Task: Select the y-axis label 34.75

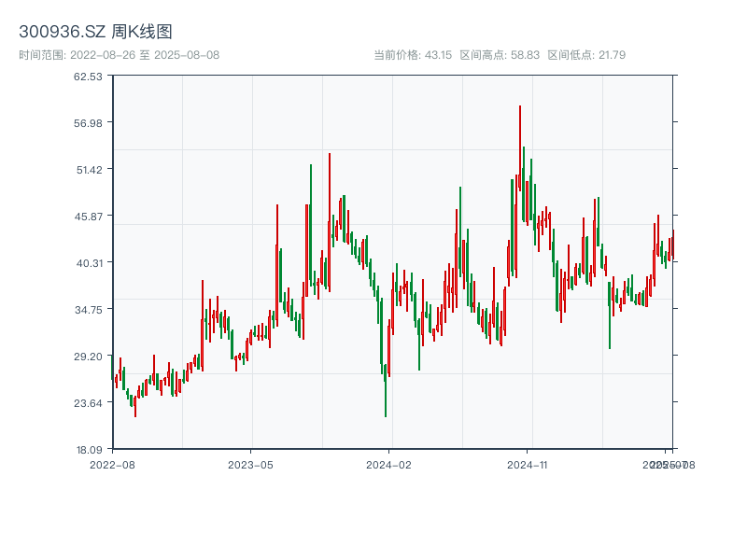Action: (88, 310)
